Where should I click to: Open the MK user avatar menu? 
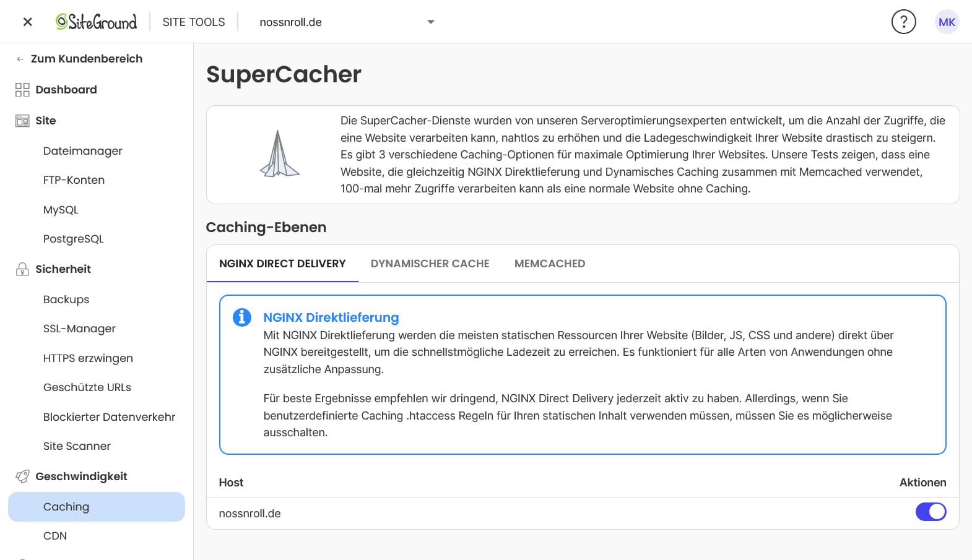point(947,22)
